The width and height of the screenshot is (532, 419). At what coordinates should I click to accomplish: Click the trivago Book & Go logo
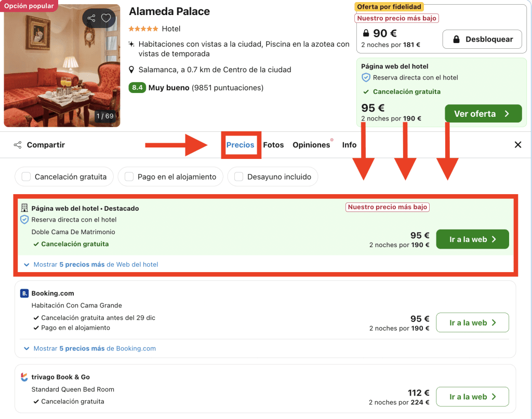[x=24, y=377]
